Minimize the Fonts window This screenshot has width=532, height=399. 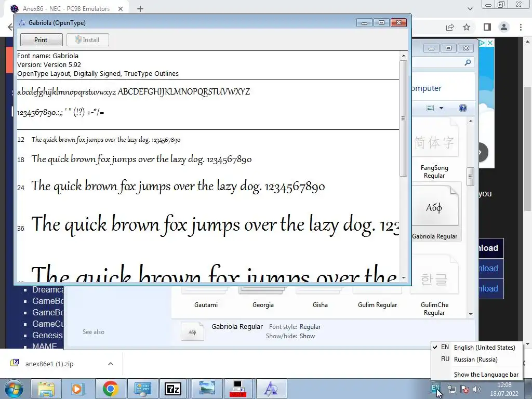[431, 48]
